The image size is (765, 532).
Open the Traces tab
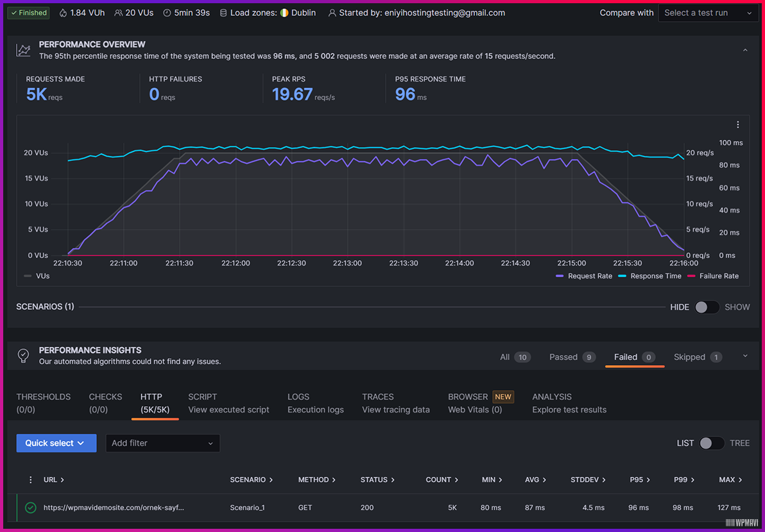tap(396, 403)
